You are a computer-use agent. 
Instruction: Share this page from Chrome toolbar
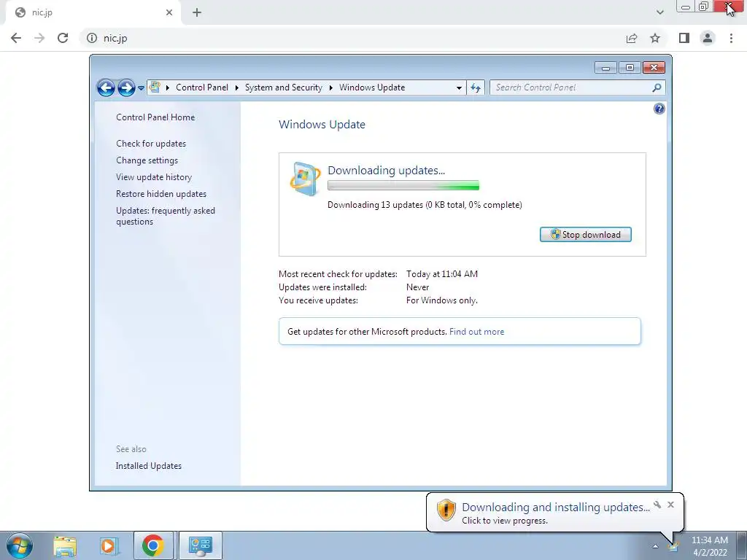tap(632, 38)
